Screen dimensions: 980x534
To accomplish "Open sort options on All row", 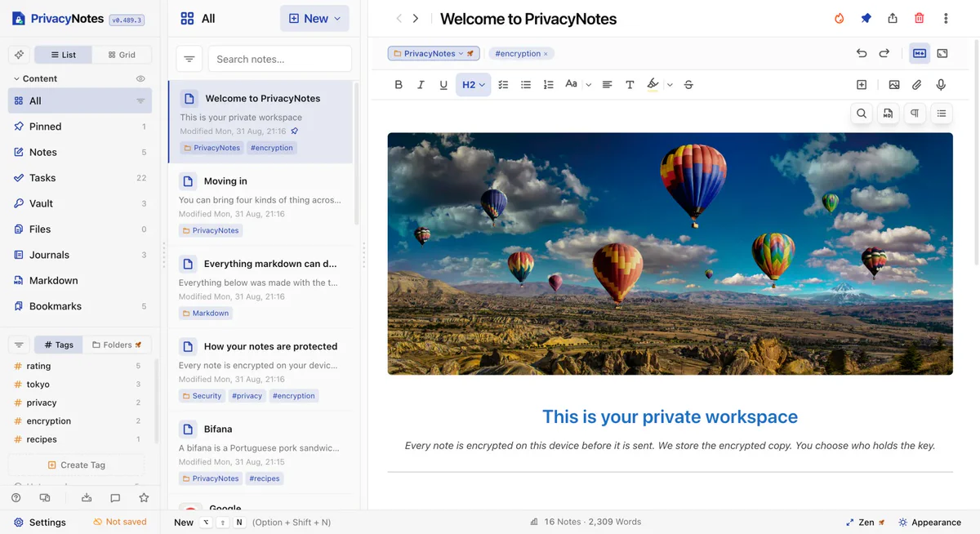I will tap(140, 101).
